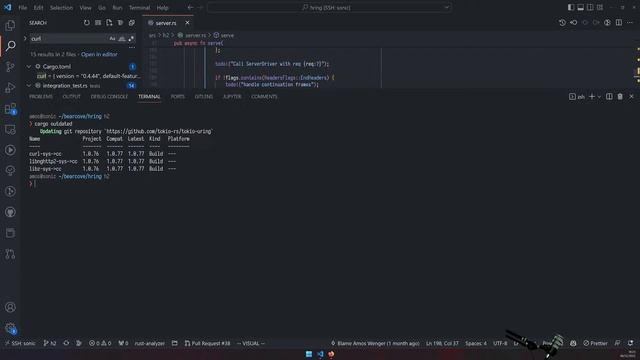Select curl version match in Cargo.toml

click(88, 76)
